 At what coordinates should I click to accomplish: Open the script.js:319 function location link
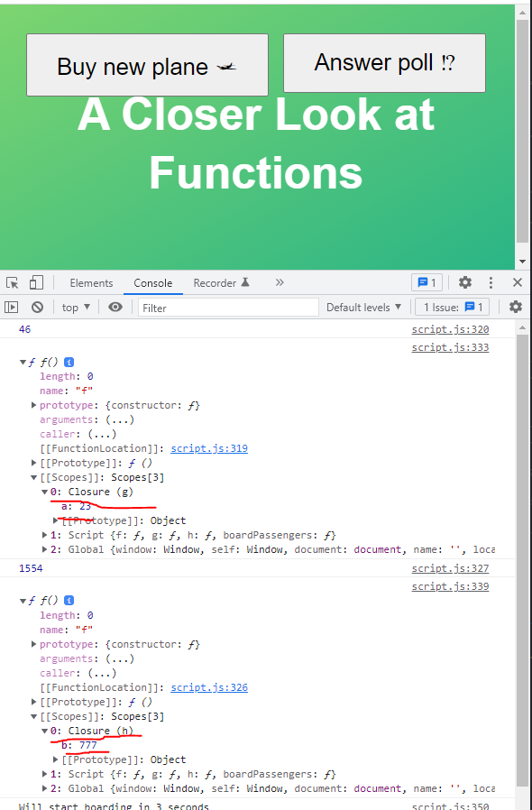(209, 448)
